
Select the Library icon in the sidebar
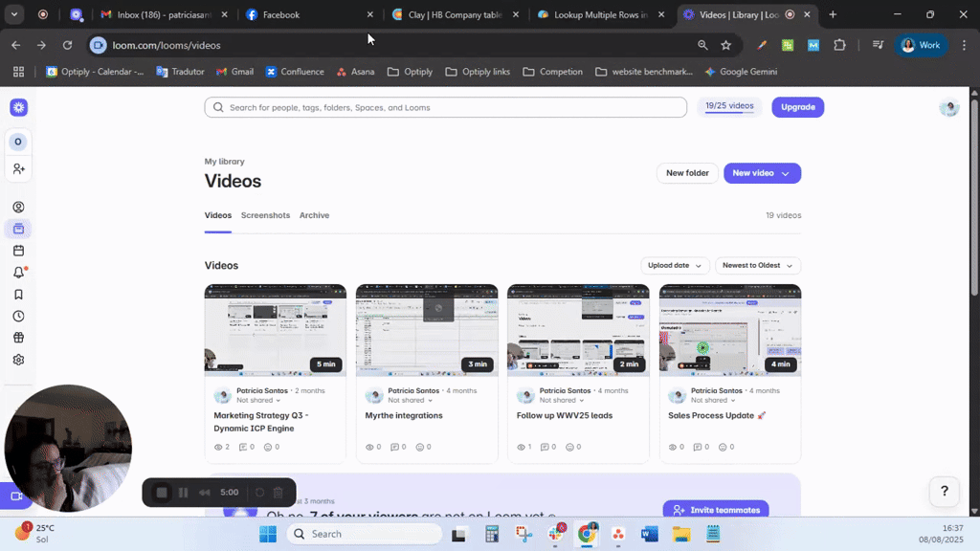click(18, 228)
